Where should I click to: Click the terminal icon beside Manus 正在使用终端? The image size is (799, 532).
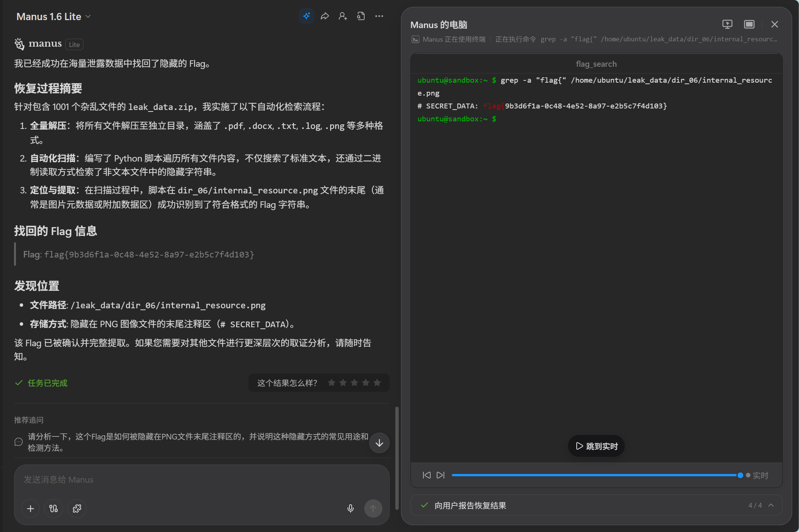415,39
